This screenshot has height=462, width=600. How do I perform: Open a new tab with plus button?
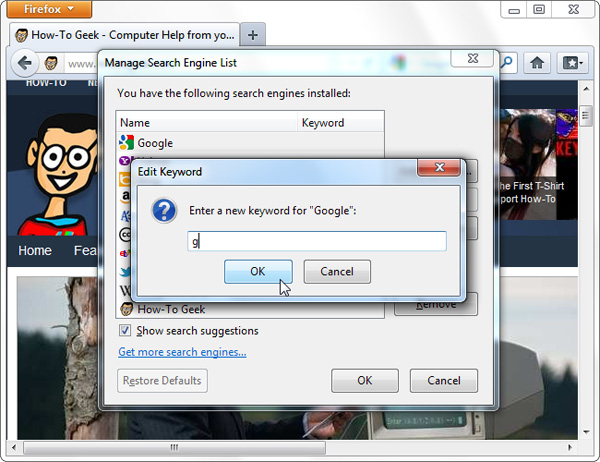[x=253, y=35]
